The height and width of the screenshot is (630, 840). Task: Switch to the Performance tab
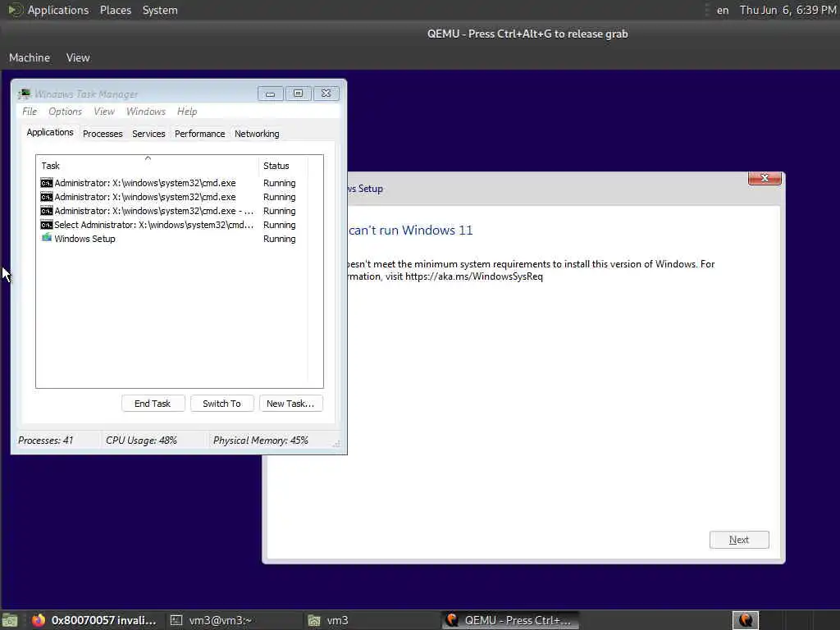coord(200,134)
